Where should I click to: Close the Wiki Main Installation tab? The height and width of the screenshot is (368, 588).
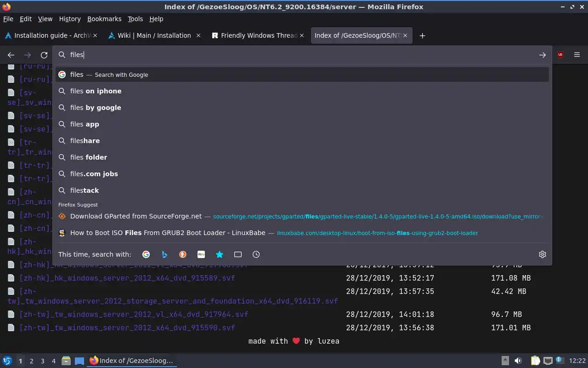tap(198, 35)
